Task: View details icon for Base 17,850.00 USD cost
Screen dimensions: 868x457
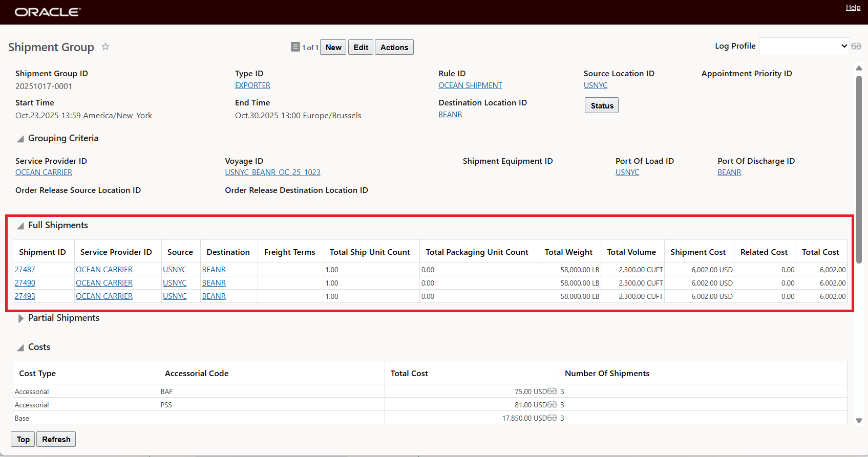Action: pyautogui.click(x=552, y=418)
